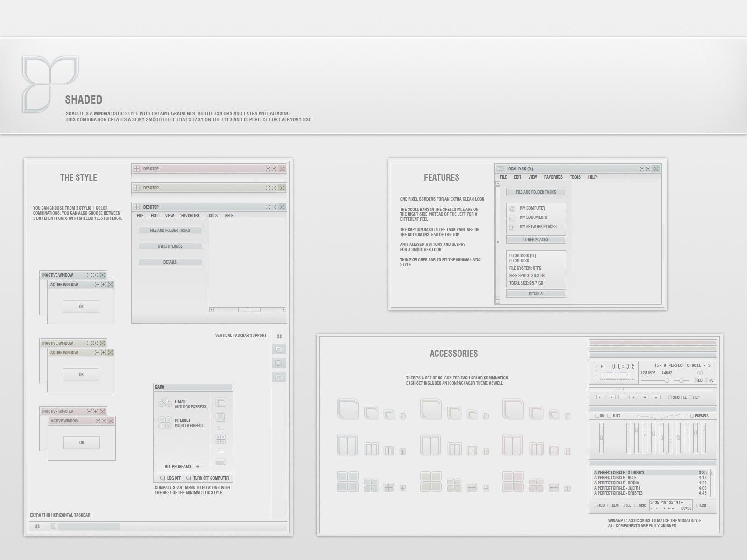This screenshot has height=560, width=747.
Task: Click the start icon on the thin horizontal taskbar
Action: click(x=37, y=526)
